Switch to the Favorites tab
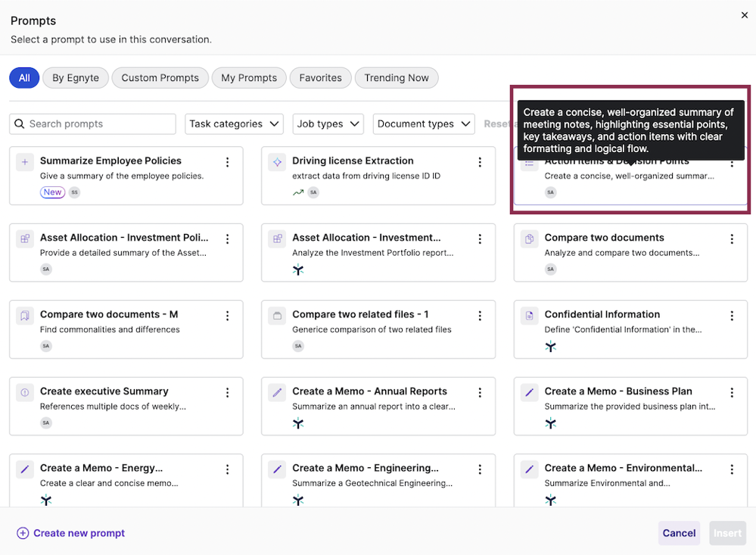 (x=319, y=77)
